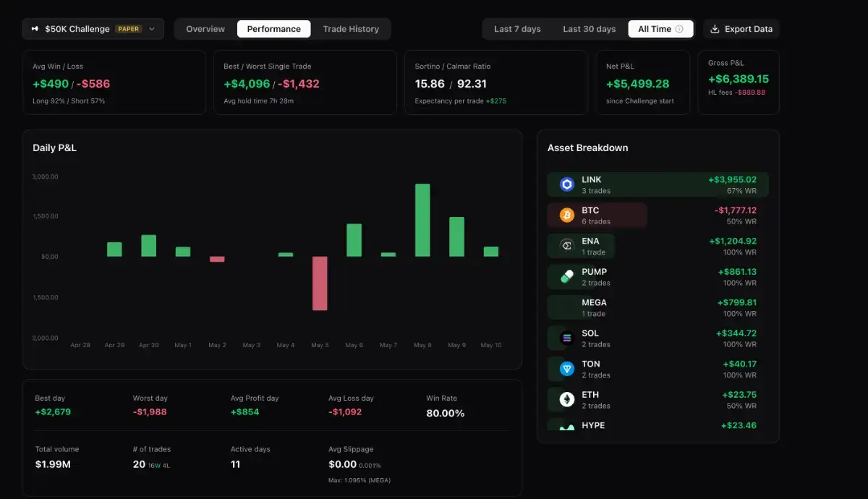Viewport: 868px width, 499px height.
Task: Click the chevron next to the PAPER badge
Action: [152, 29]
